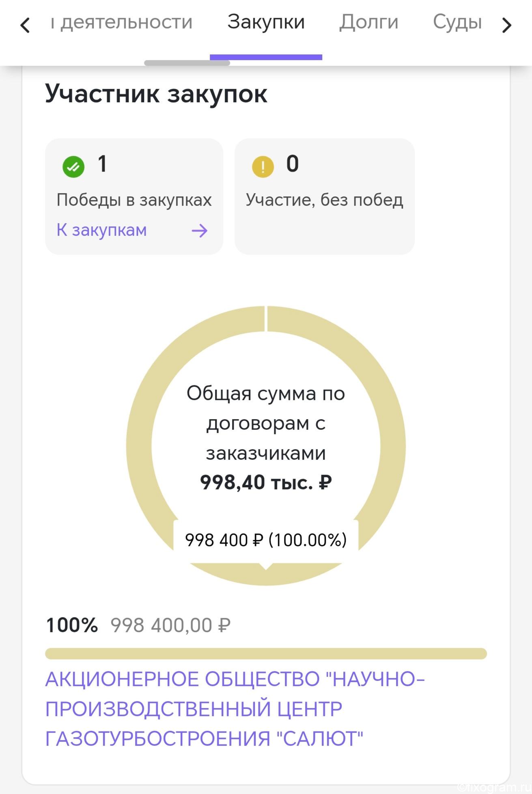The image size is (532, 794).
Task: Open the partially visible деятельности tab
Action: pyautogui.click(x=121, y=22)
